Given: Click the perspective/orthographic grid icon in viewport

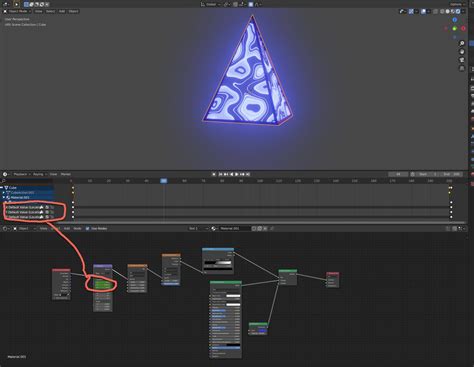Looking at the screenshot, I should pos(462,68).
